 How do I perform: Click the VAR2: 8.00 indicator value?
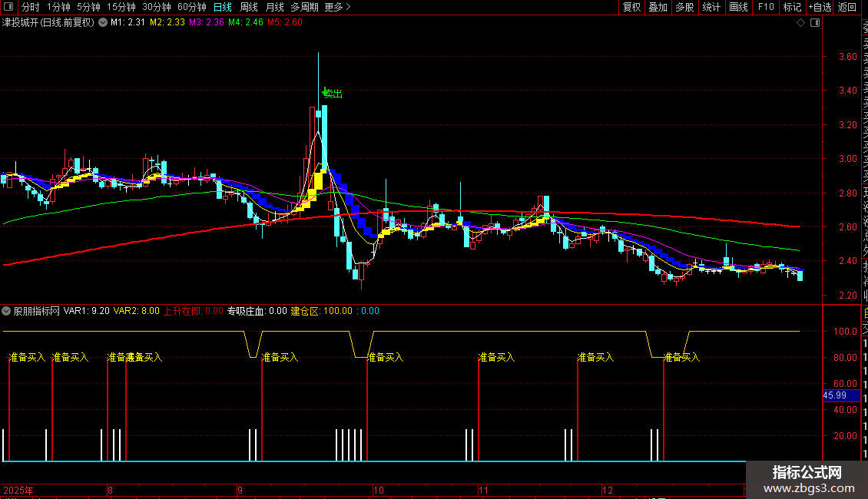click(x=136, y=311)
